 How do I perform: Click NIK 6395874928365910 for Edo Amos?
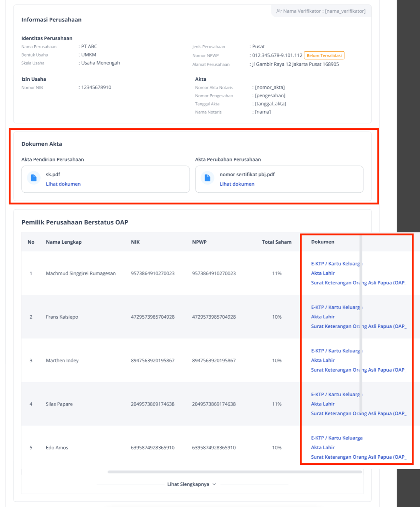tap(153, 448)
